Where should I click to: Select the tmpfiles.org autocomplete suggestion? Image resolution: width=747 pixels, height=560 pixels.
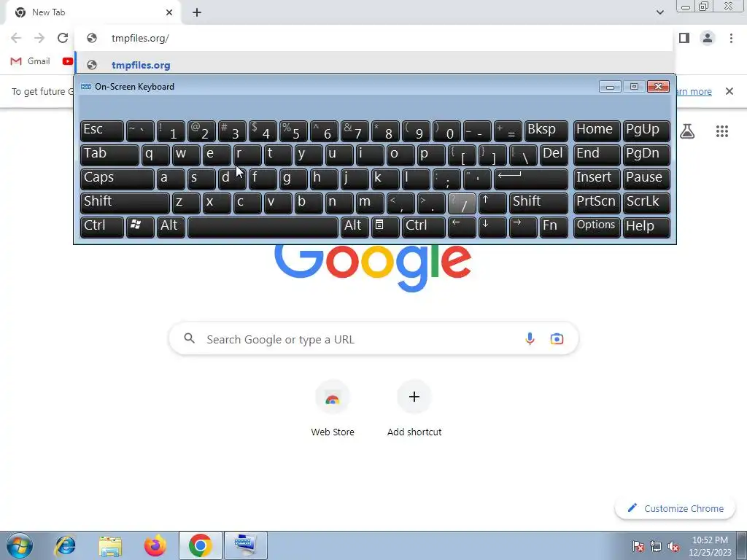[x=374, y=65]
